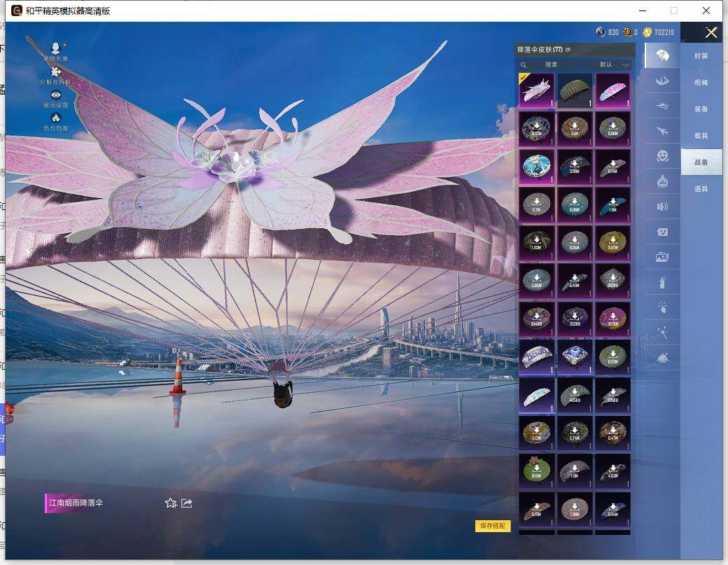Select the white lettered wing parachute thumbnail

pyautogui.click(x=536, y=356)
